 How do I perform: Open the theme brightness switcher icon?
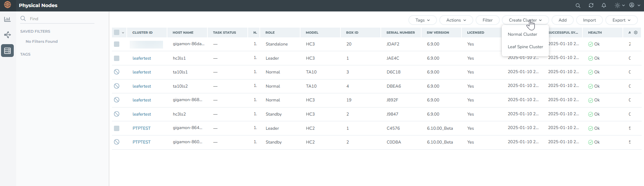(x=617, y=5)
